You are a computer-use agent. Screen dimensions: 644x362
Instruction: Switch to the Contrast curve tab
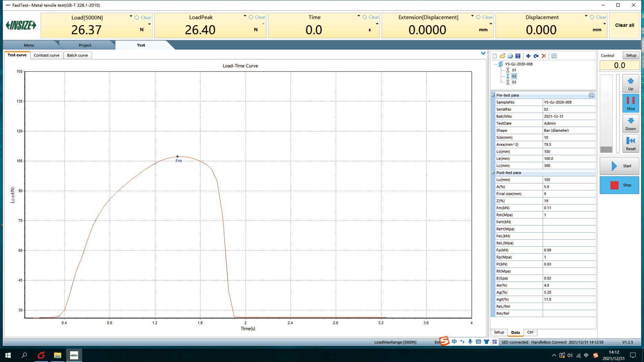click(47, 55)
